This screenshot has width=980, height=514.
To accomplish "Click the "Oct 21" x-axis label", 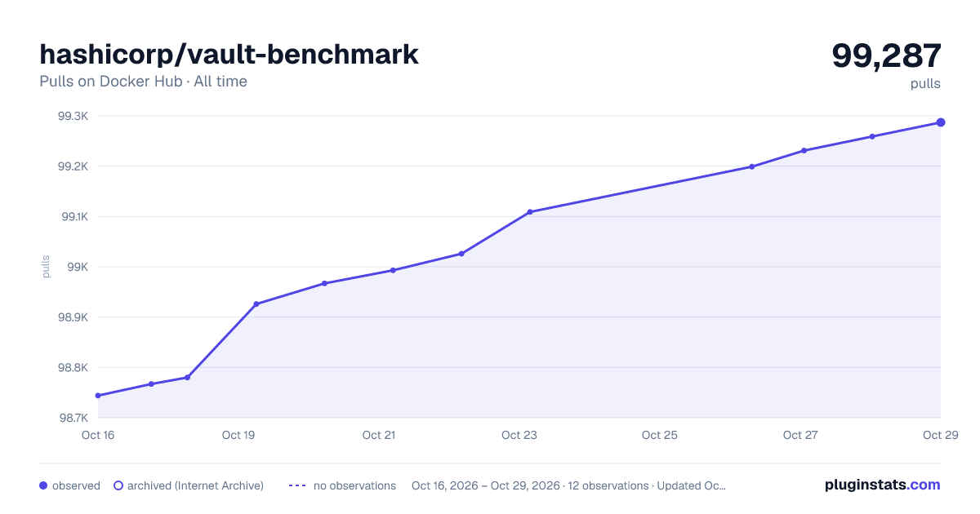I will click(x=379, y=435).
